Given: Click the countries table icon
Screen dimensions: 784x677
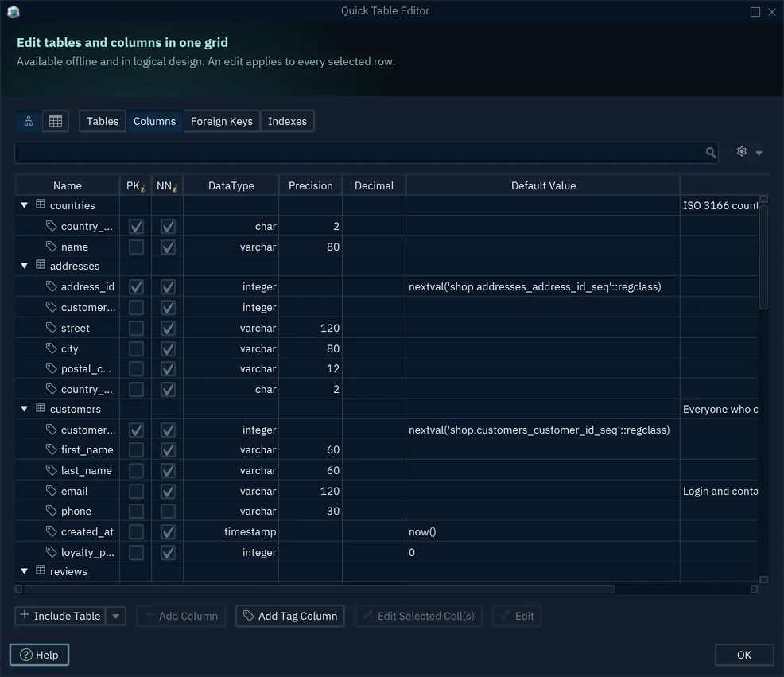Looking at the screenshot, I should [x=41, y=204].
